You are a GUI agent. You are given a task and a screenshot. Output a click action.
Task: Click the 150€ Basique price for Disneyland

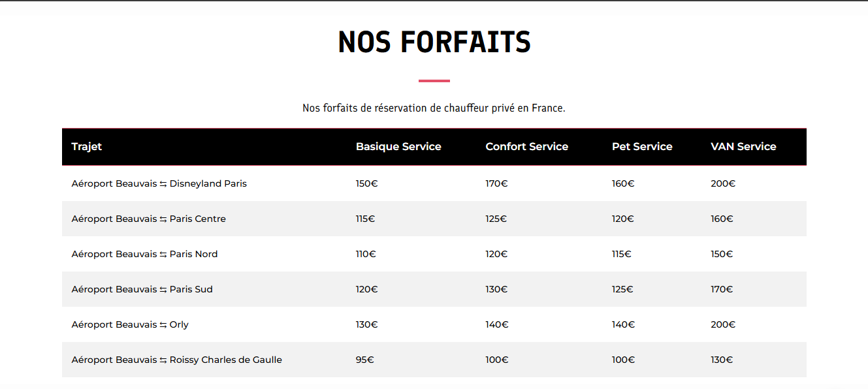click(x=367, y=183)
